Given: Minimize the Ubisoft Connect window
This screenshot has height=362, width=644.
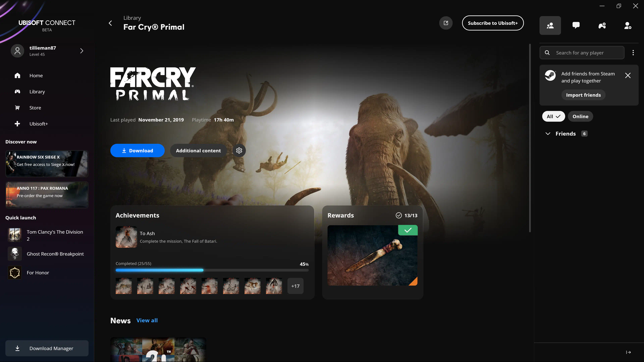Looking at the screenshot, I should [x=602, y=6].
